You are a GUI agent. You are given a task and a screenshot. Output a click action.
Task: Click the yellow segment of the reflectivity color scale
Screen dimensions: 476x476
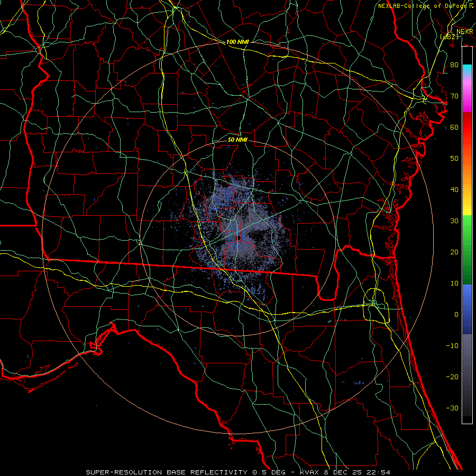(467, 204)
